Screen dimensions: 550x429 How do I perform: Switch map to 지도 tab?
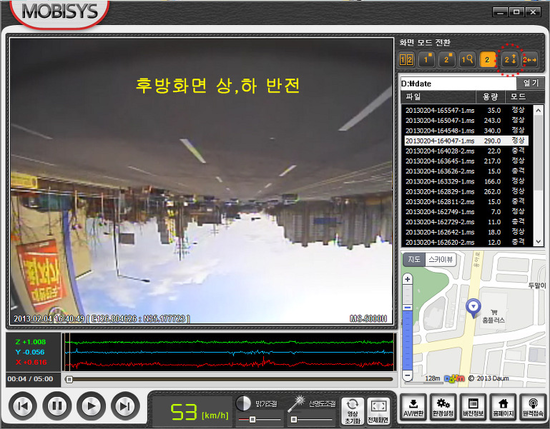pos(414,260)
